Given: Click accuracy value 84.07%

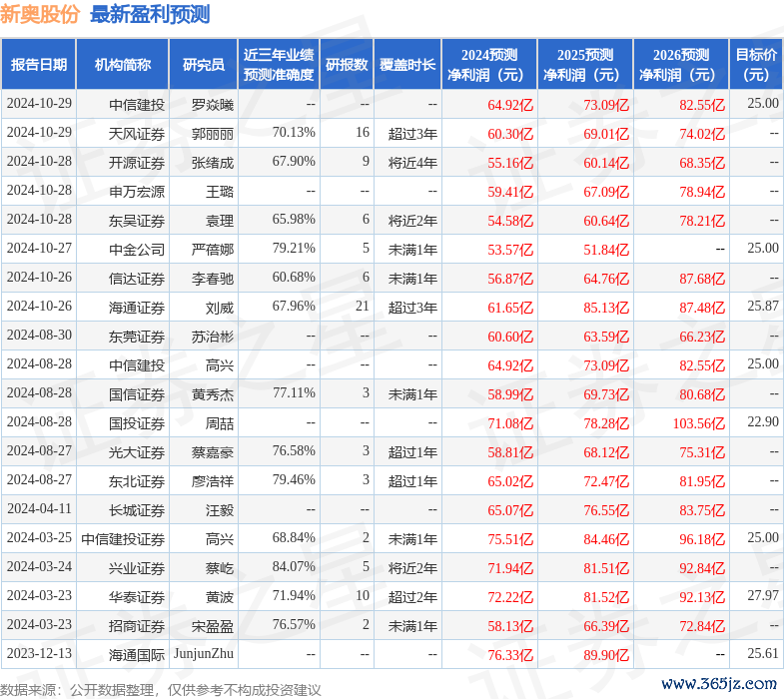Looking at the screenshot, I should (x=294, y=567).
